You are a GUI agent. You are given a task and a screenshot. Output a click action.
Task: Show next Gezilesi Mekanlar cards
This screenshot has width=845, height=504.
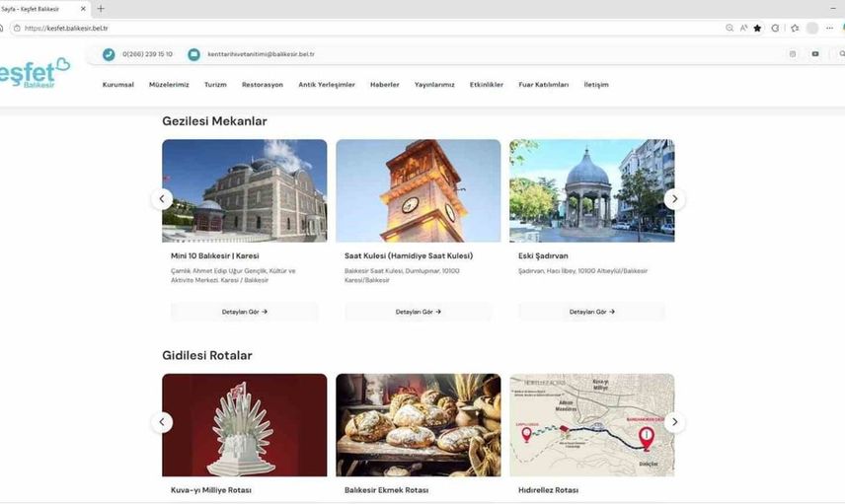click(x=674, y=199)
